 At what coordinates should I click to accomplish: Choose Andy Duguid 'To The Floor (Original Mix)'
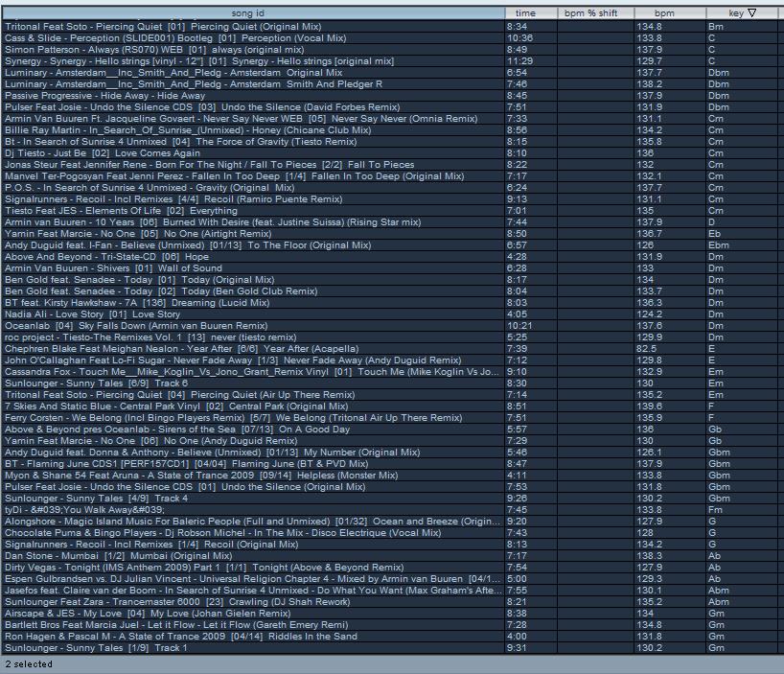pos(390,245)
